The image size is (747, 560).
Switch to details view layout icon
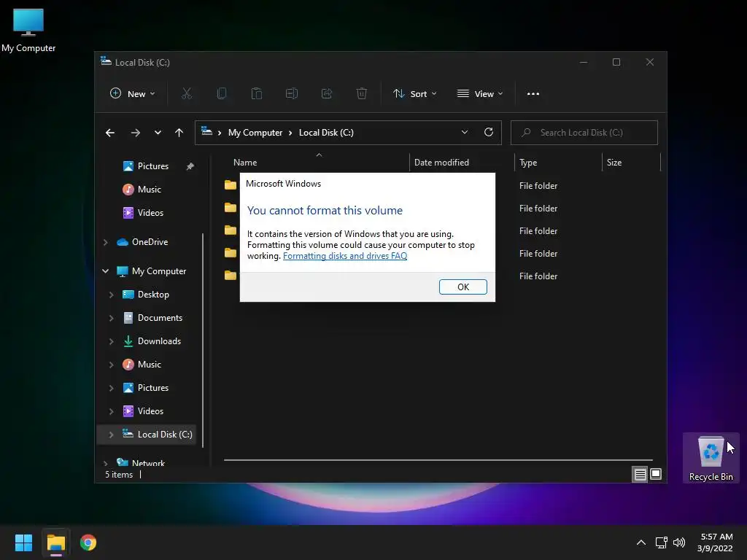[640, 474]
